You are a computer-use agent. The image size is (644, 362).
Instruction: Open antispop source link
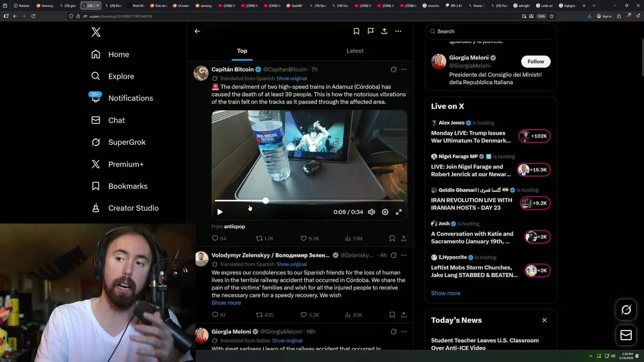coord(234,227)
